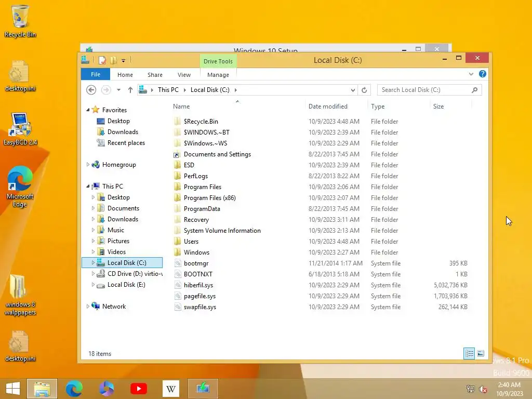The height and width of the screenshot is (399, 532).
Task: Sort by the Date modified column
Action: (336, 107)
